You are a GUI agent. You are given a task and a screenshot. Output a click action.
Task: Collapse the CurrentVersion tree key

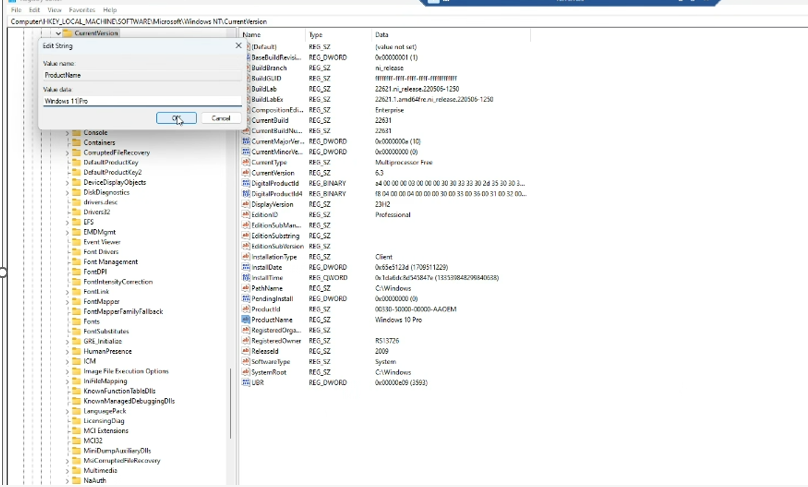[58, 33]
